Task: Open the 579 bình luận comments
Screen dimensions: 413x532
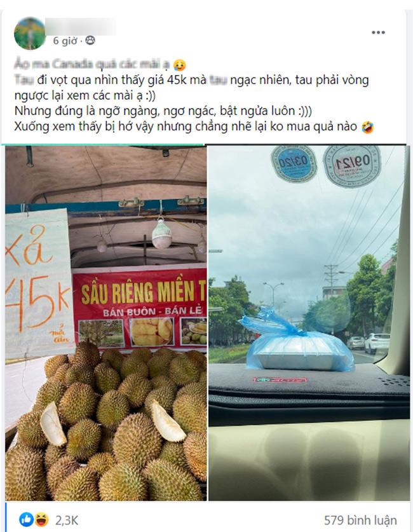Action: pyautogui.click(x=360, y=520)
